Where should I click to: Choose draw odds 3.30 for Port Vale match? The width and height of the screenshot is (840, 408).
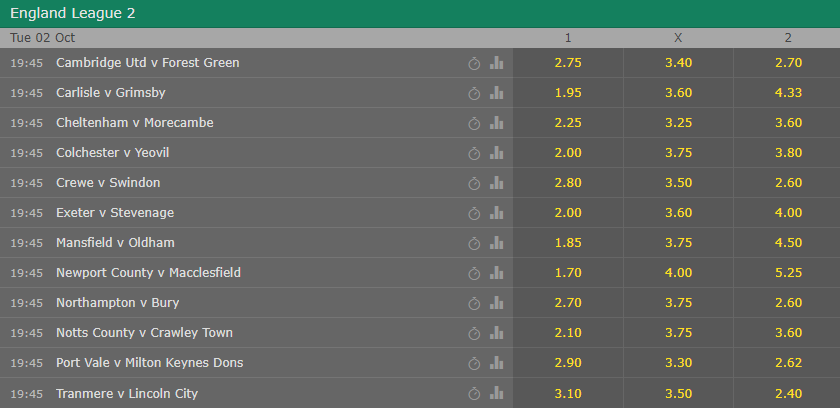(678, 362)
